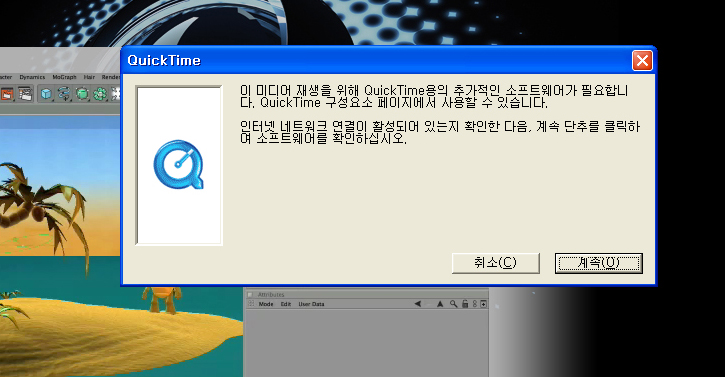Click the up arrow in Attributes panel
Image resolution: width=725 pixels, height=377 pixels.
pyautogui.click(x=440, y=304)
